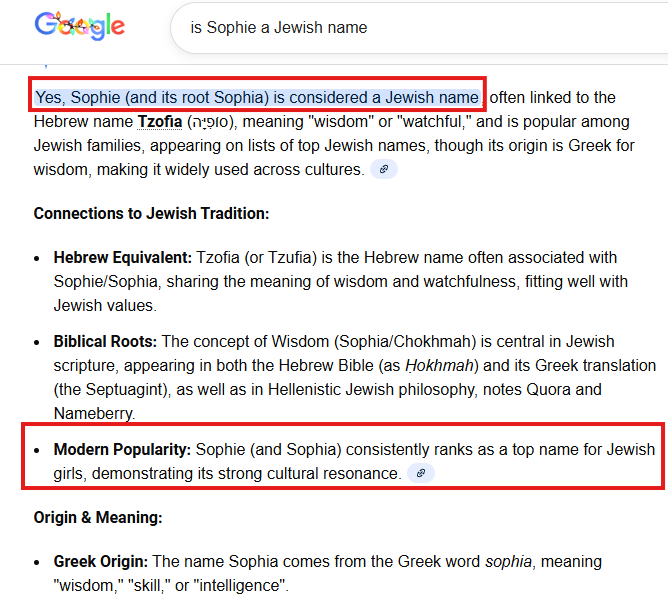
Task: Click the "Greek Origin" bold label
Action: pos(100,561)
